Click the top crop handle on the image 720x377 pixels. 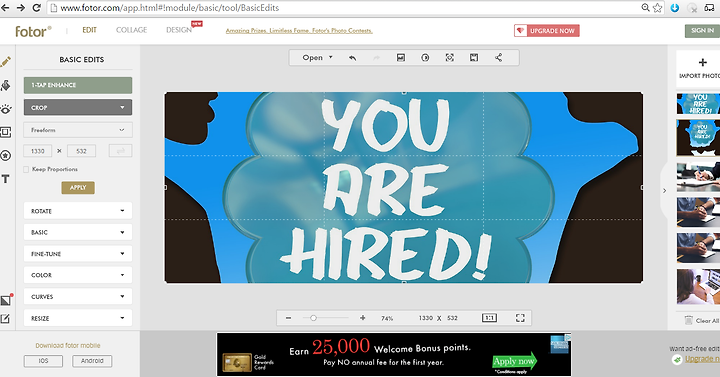click(404, 93)
